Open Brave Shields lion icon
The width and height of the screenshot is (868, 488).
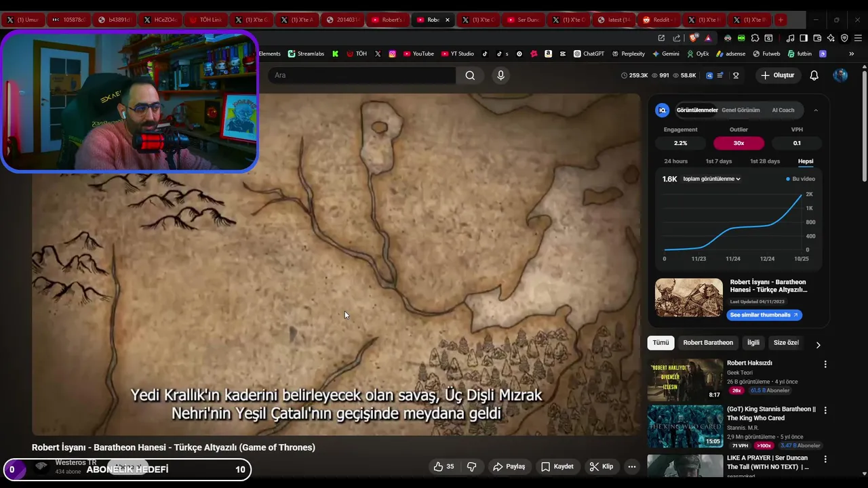coord(693,38)
